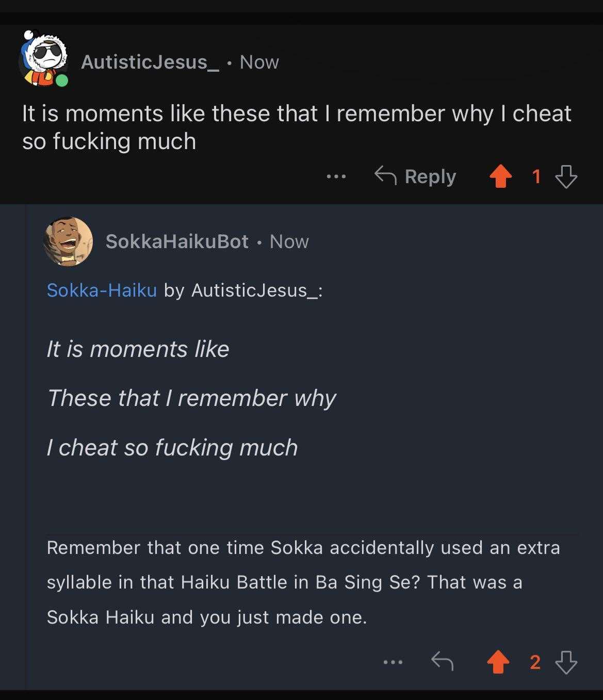Viewport: 603px width, 700px height.
Task: Collapse AutisticJesus_ comment by tapping its text
Action: coord(297,127)
